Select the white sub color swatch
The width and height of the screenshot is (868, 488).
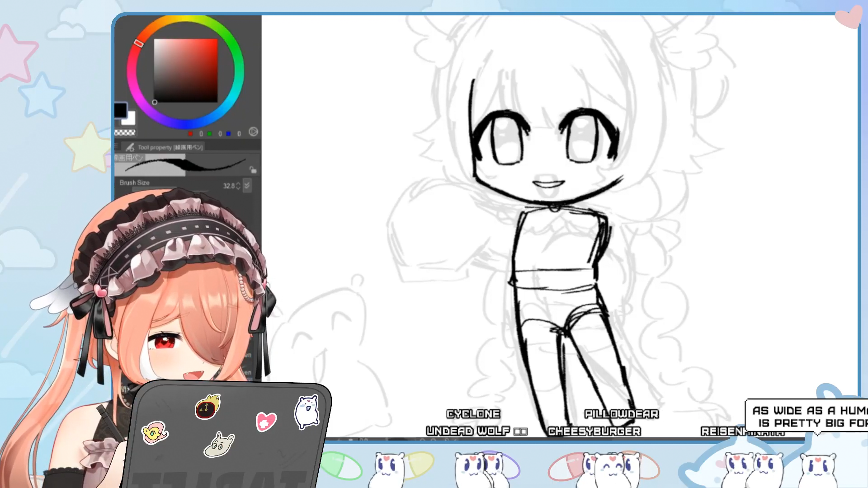tap(130, 120)
